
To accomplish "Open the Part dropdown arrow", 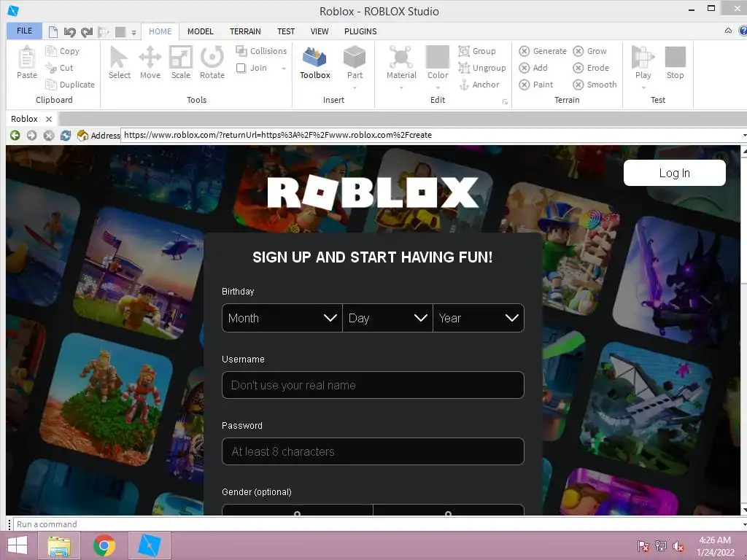I will (x=355, y=87).
